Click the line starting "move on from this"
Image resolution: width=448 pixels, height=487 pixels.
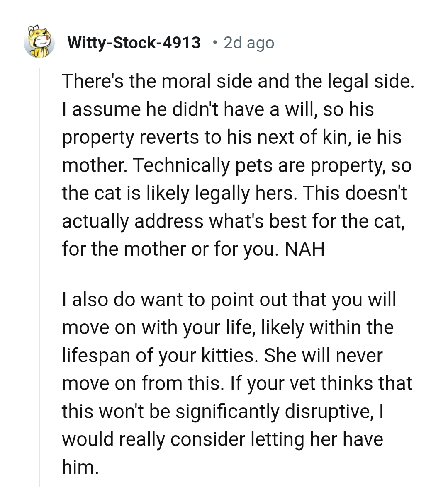coord(237,383)
